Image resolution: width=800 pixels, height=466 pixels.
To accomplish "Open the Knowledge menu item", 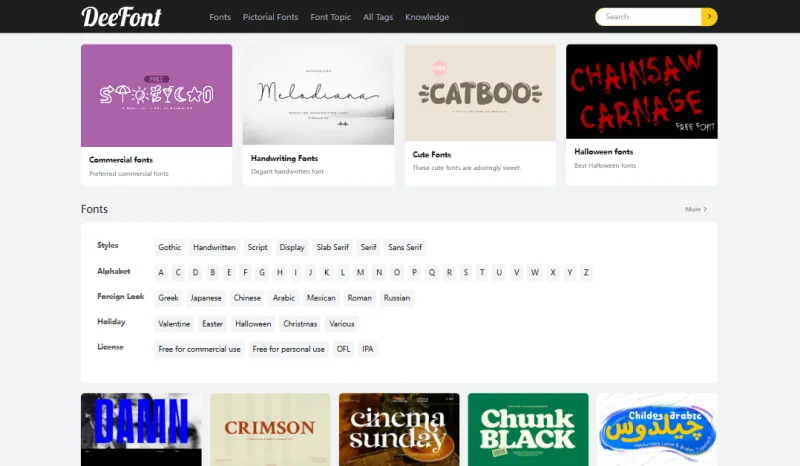I will coord(427,17).
